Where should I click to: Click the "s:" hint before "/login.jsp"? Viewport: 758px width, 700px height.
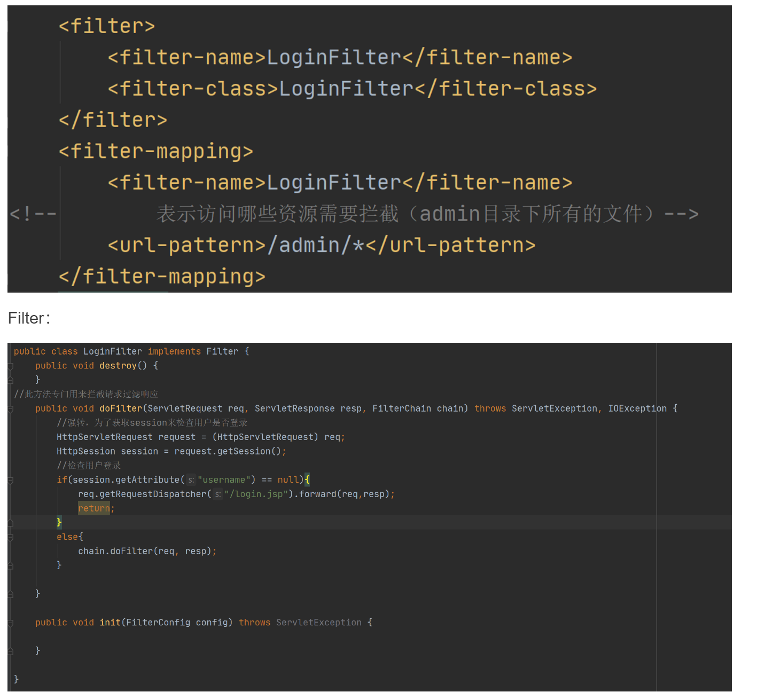point(217,494)
